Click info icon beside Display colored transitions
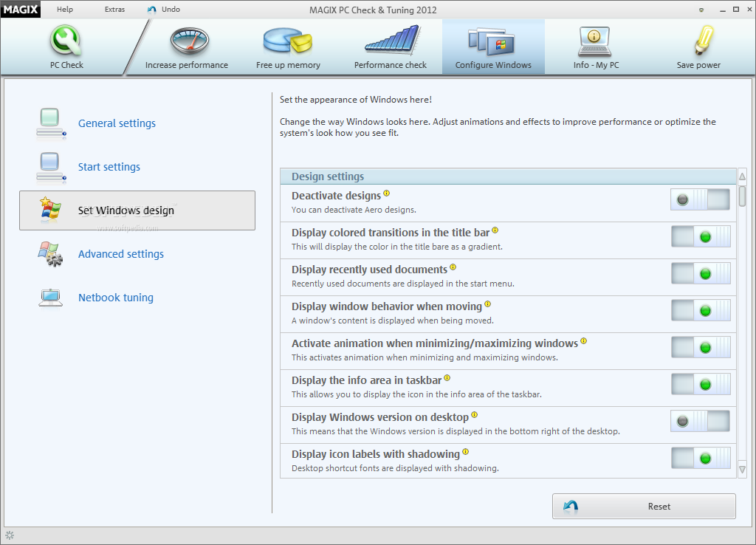Image resolution: width=756 pixels, height=545 pixels. pyautogui.click(x=495, y=230)
